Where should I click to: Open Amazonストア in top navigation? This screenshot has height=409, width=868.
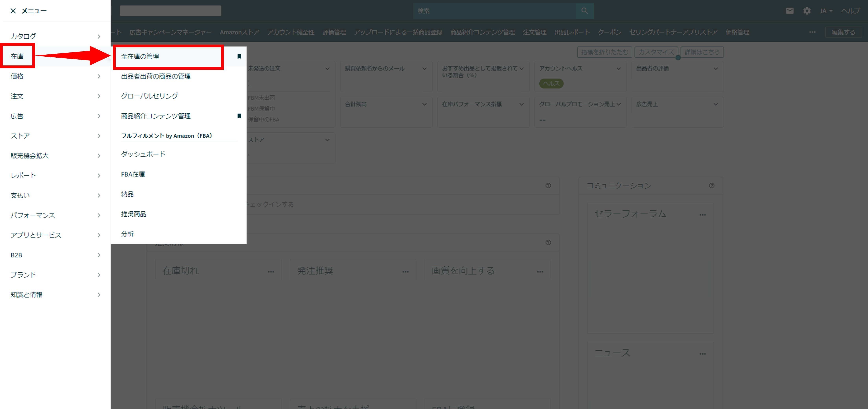(x=240, y=32)
